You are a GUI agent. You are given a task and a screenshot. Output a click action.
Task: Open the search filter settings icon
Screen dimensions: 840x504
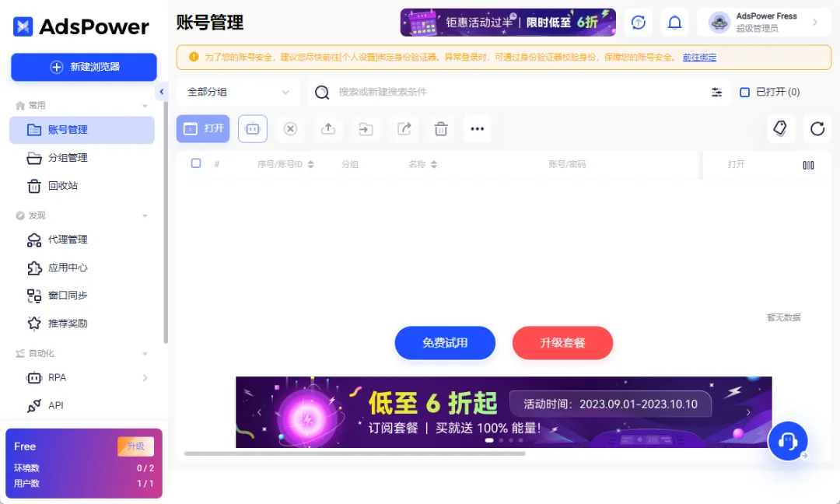(716, 92)
